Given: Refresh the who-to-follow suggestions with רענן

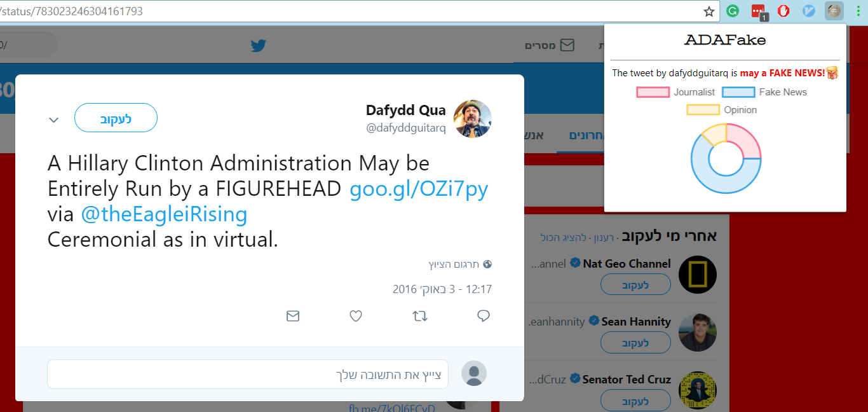Looking at the screenshot, I should [604, 238].
